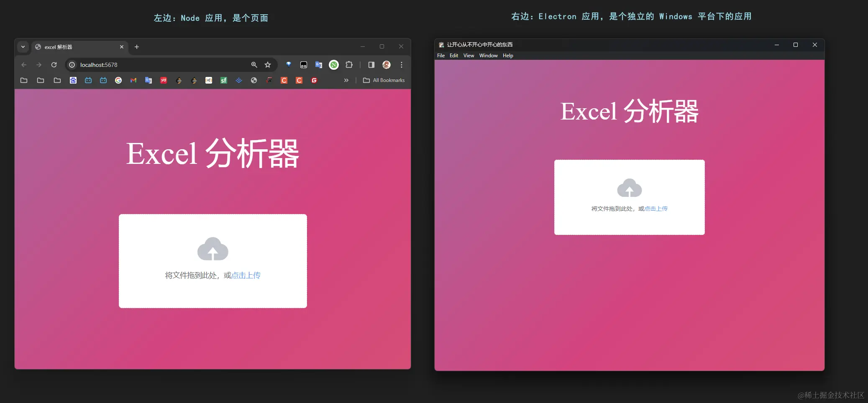Open the Baidu paw bookmark
The width and height of the screenshot is (868, 403).
tap(73, 80)
